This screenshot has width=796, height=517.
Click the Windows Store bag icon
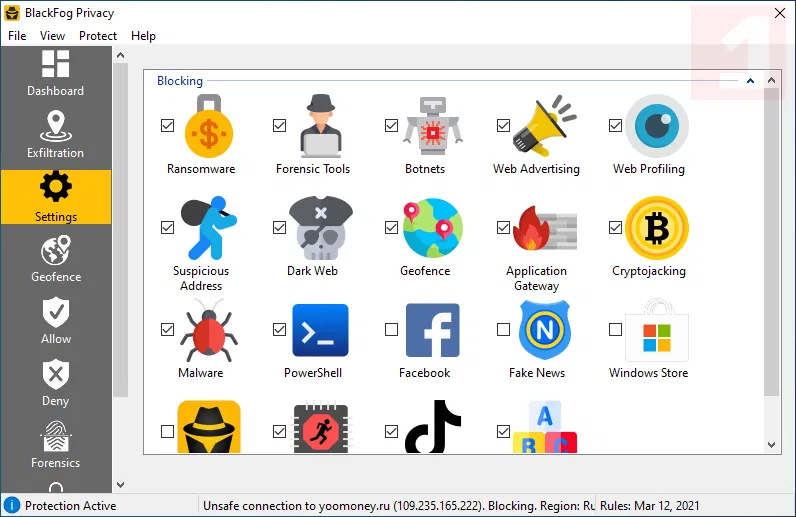click(x=657, y=330)
